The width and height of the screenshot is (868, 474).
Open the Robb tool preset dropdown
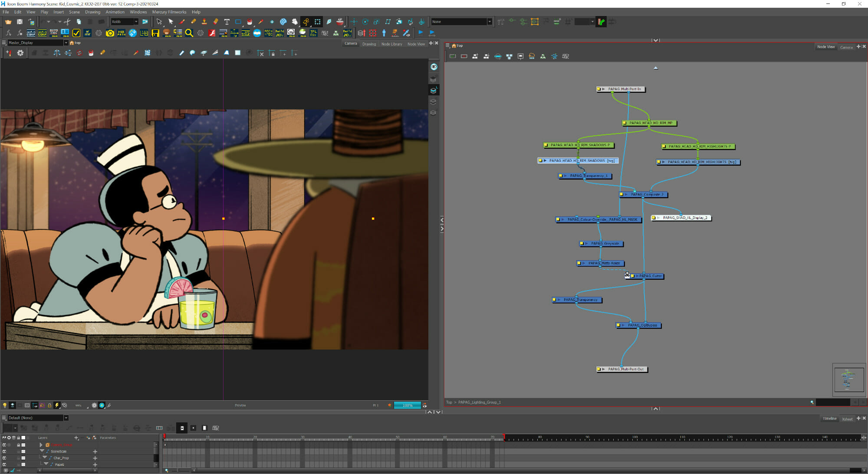click(x=136, y=21)
